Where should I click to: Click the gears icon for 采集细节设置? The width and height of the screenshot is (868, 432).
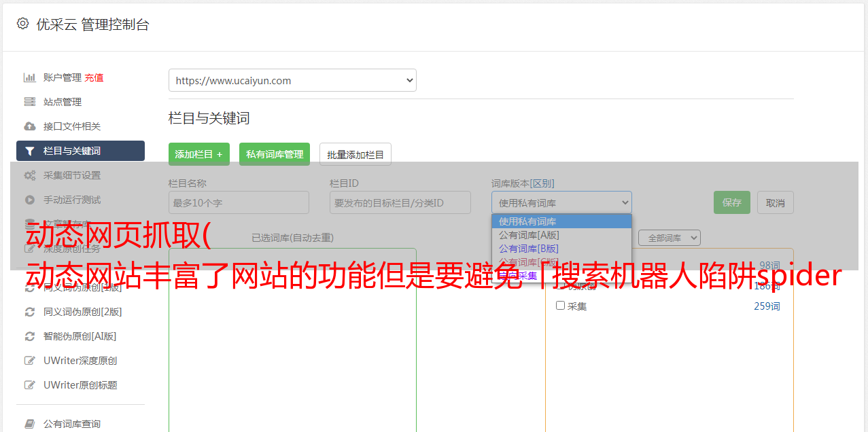[x=30, y=175]
